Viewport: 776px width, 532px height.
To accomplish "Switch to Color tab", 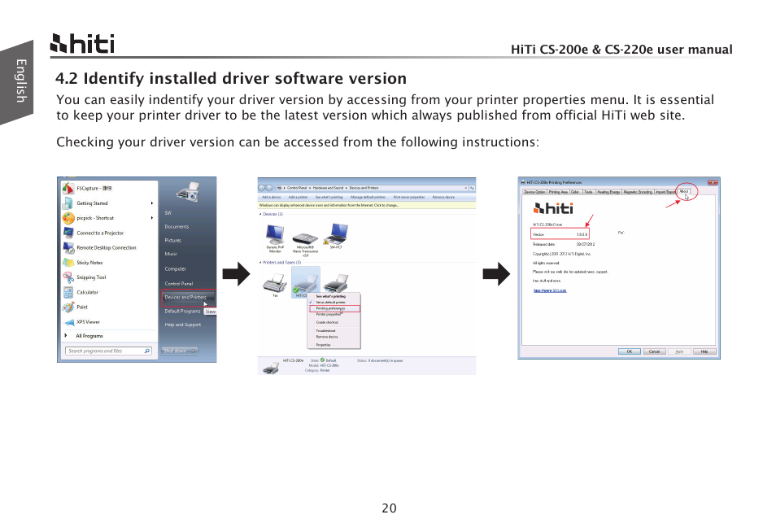I will [x=576, y=192].
